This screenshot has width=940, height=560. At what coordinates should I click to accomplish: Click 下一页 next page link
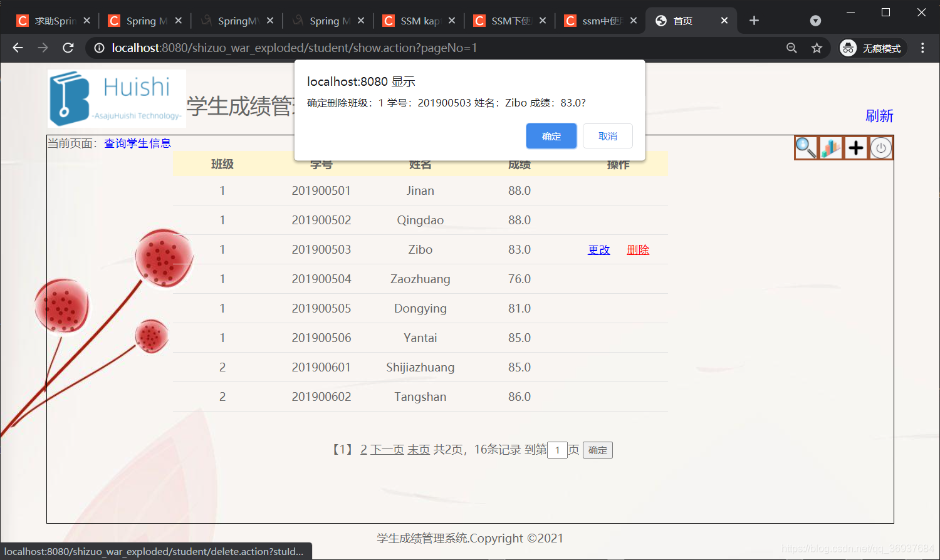387,450
